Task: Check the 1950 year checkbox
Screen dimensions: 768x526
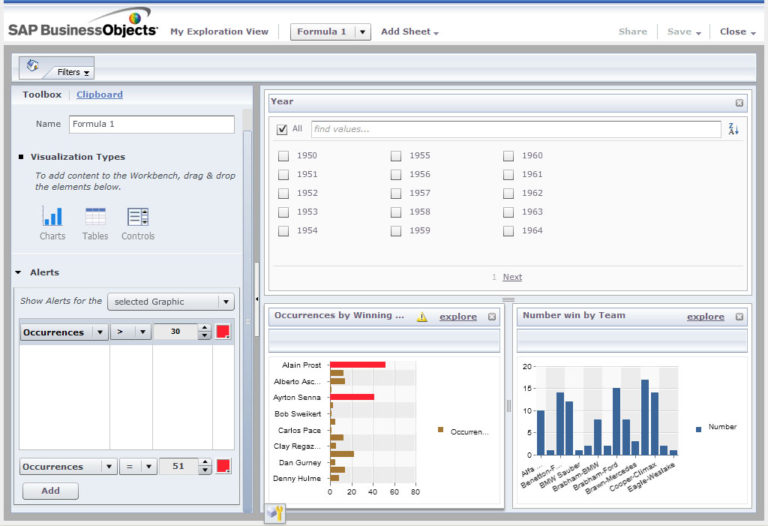Action: pos(284,156)
